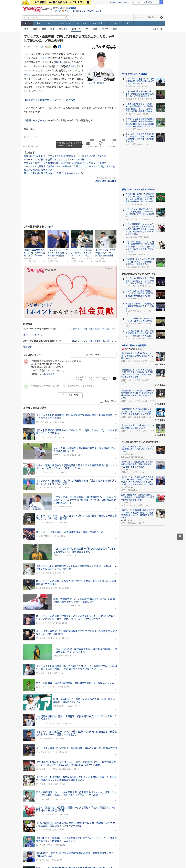This screenshot has height=868, width=186.
Task: Open the settings gear icon
Action: [x=161, y=17]
